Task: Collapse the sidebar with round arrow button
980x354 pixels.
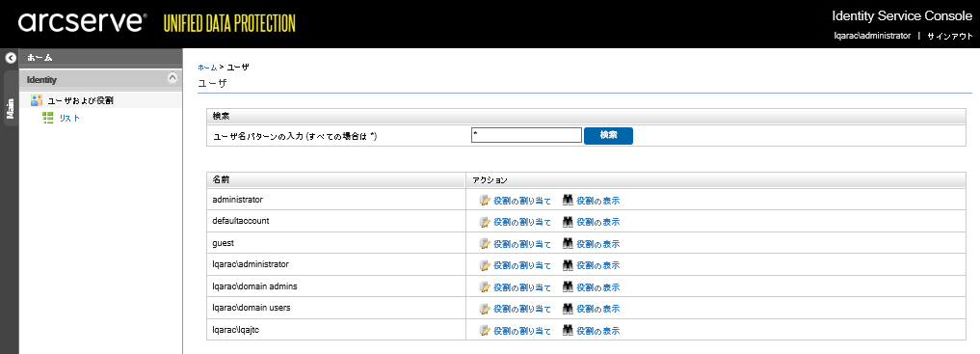Action: pyautogui.click(x=10, y=58)
